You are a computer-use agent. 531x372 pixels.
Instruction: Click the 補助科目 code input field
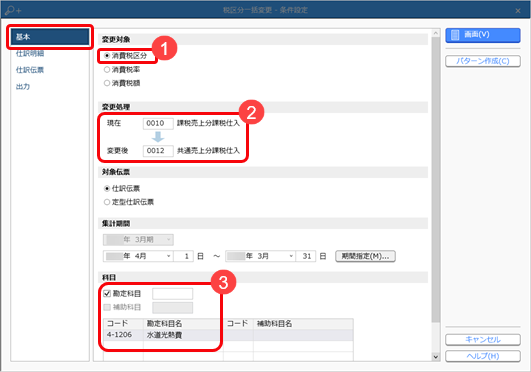173,308
